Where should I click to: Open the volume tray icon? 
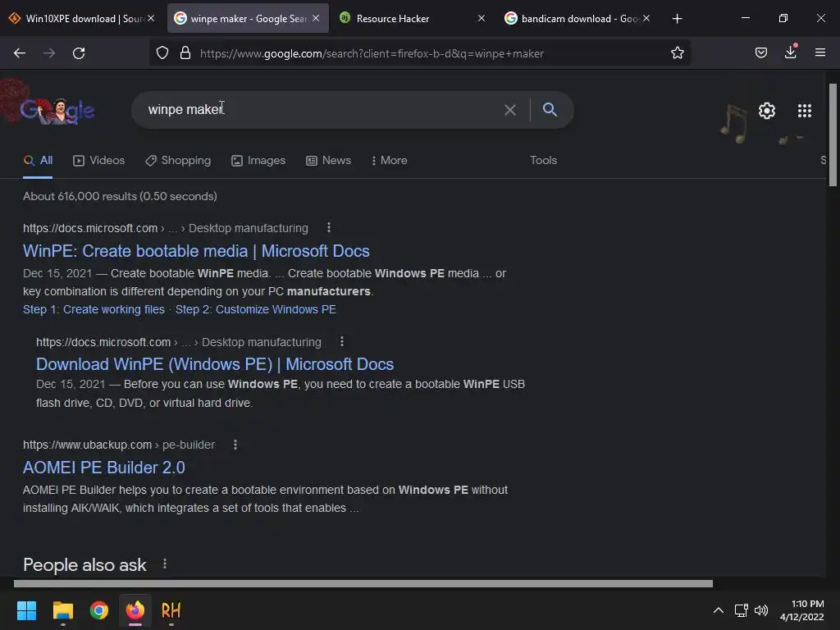click(761, 610)
